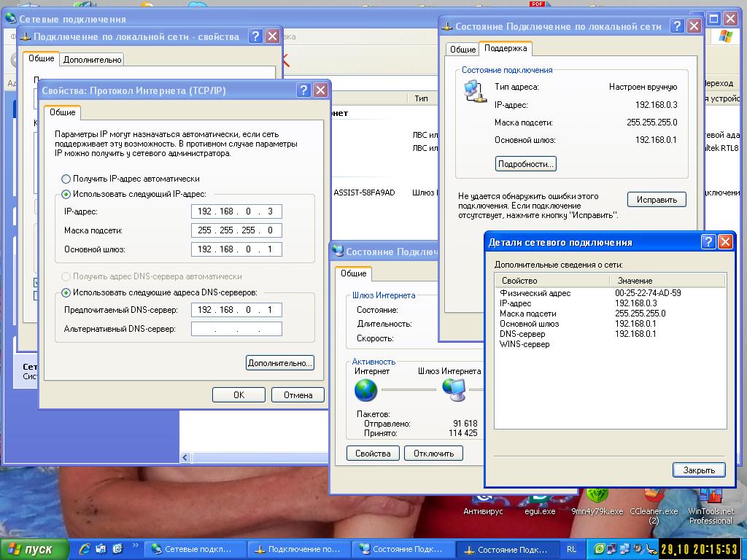The image size is (747, 560).
Task: Open the Start (пуск) menu
Action: [x=32, y=550]
